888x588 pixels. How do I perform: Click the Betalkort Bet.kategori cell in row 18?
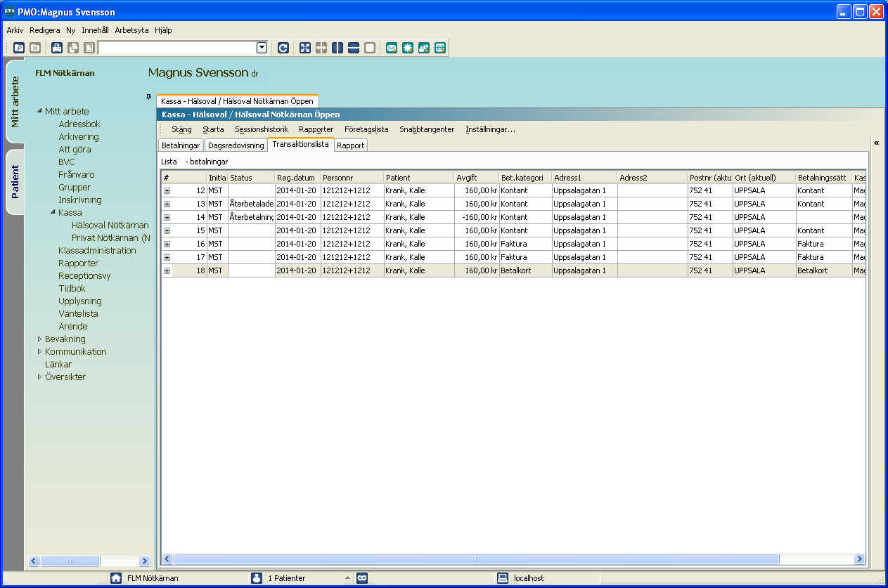pyautogui.click(x=525, y=270)
